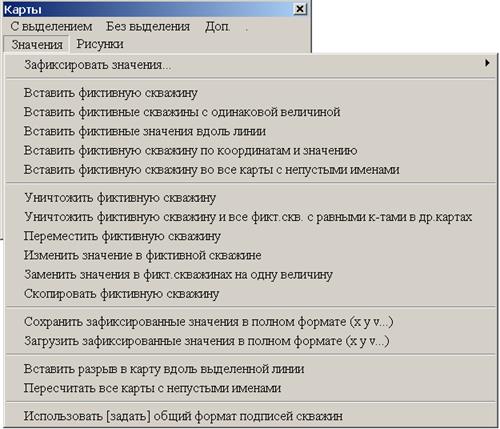Choose insert fictitious wells with одинаковой величиной

pyautogui.click(x=251, y=112)
